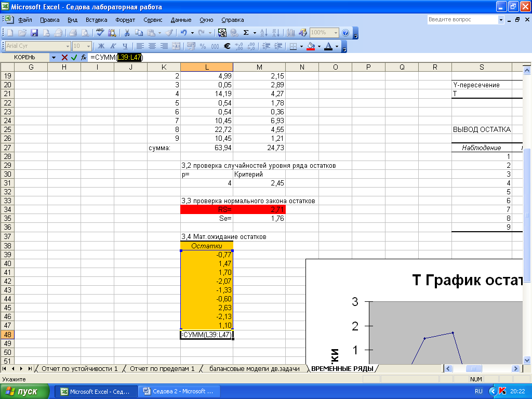Open the Файл menu
The width and height of the screenshot is (532, 399).
25,20
